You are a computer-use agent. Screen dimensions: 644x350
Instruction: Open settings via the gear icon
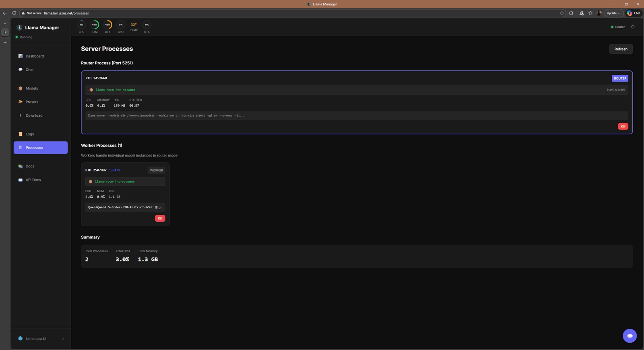tap(633, 27)
